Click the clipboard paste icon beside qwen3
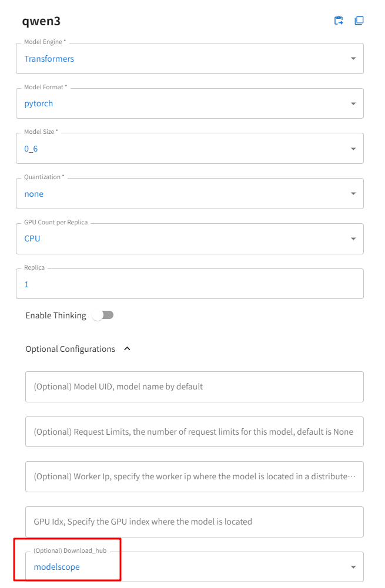The image size is (385, 588). click(x=339, y=21)
